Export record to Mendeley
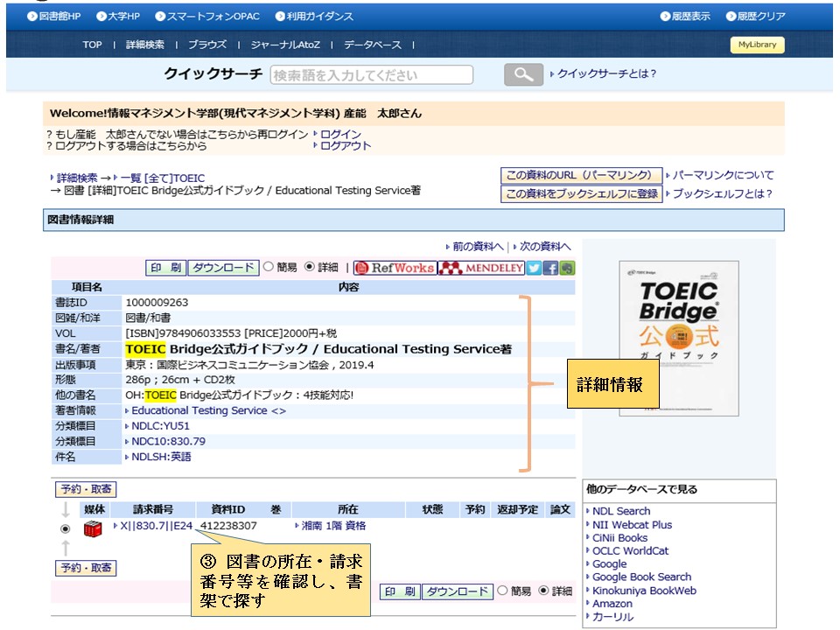Viewport: 840px width, 630px height. click(481, 268)
